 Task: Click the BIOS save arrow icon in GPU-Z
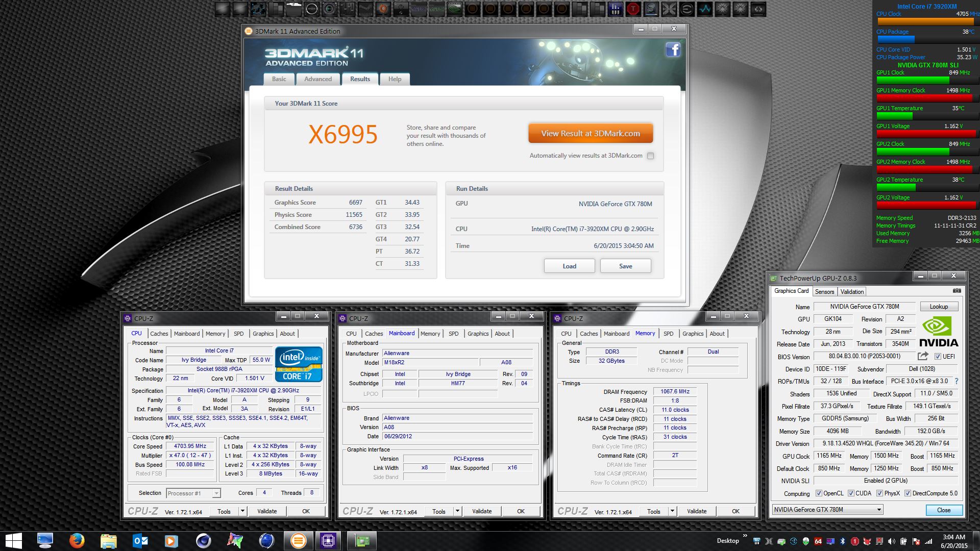coord(923,356)
